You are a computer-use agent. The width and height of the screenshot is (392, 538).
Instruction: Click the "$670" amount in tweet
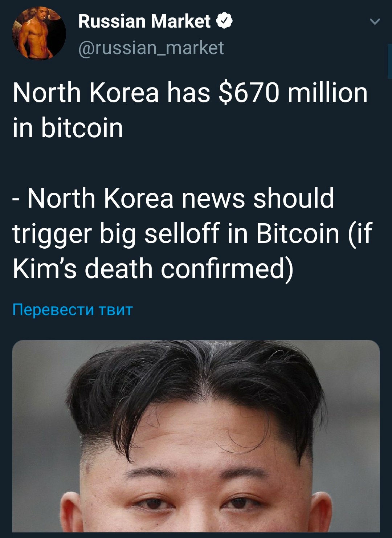249,93
